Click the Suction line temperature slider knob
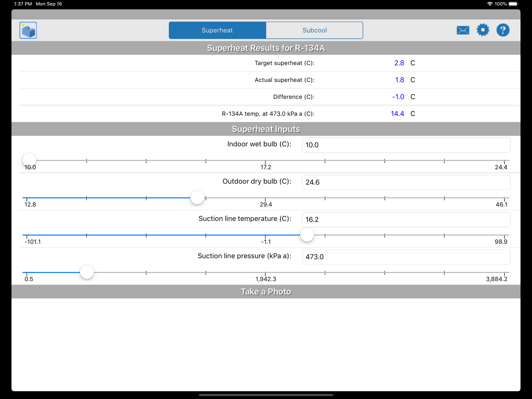The height and width of the screenshot is (399, 532). click(307, 235)
